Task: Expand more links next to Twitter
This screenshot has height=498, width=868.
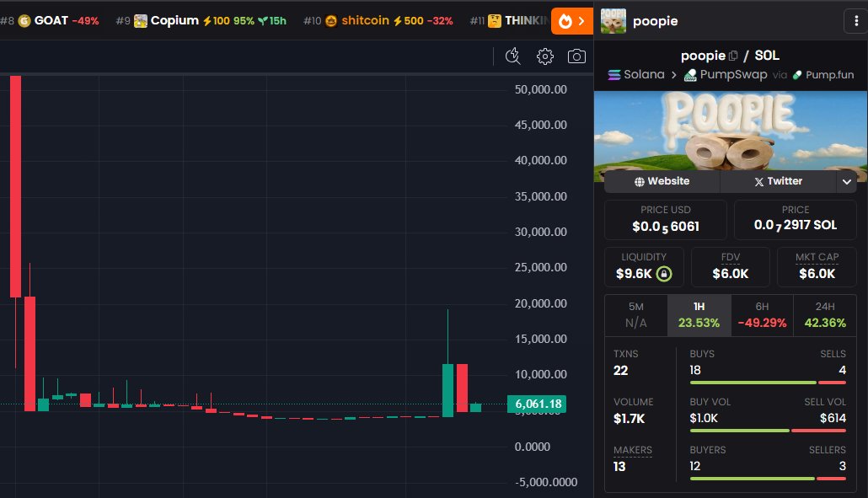Action: (x=846, y=181)
